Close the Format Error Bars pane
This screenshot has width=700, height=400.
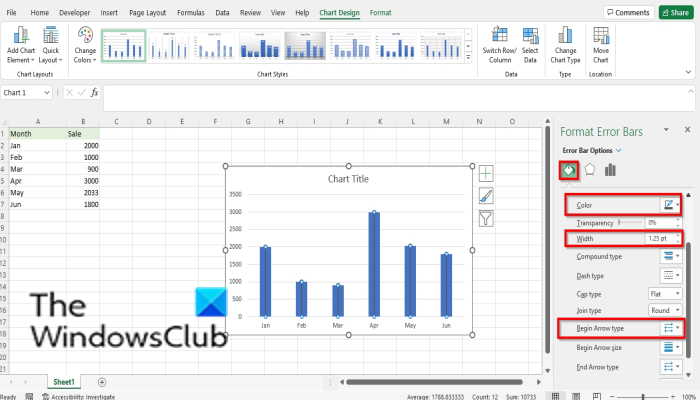[x=688, y=129]
